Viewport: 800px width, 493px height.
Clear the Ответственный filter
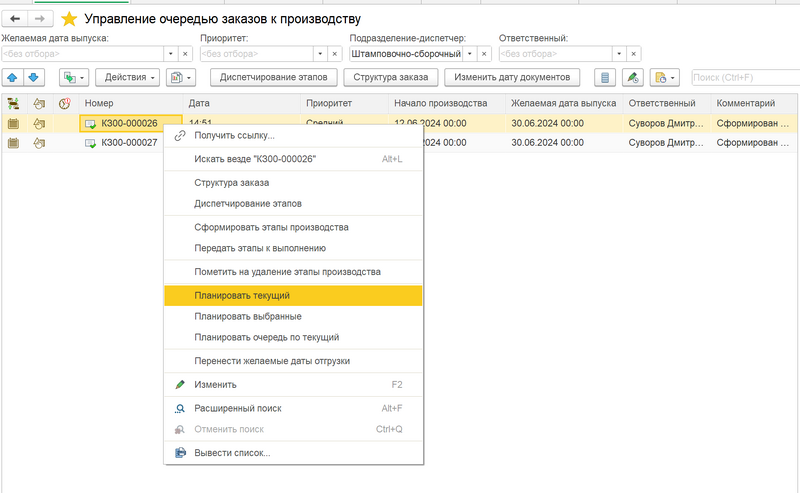click(x=634, y=54)
